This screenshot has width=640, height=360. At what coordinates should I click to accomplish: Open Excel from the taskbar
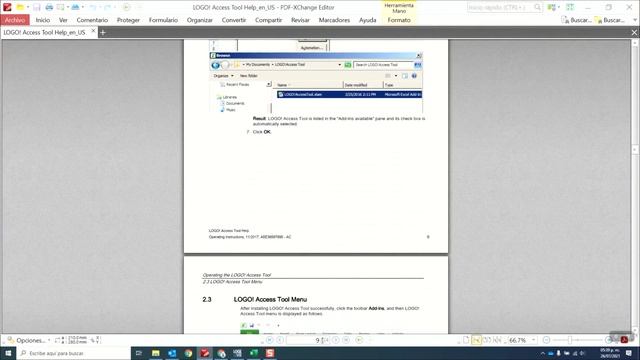point(253,353)
